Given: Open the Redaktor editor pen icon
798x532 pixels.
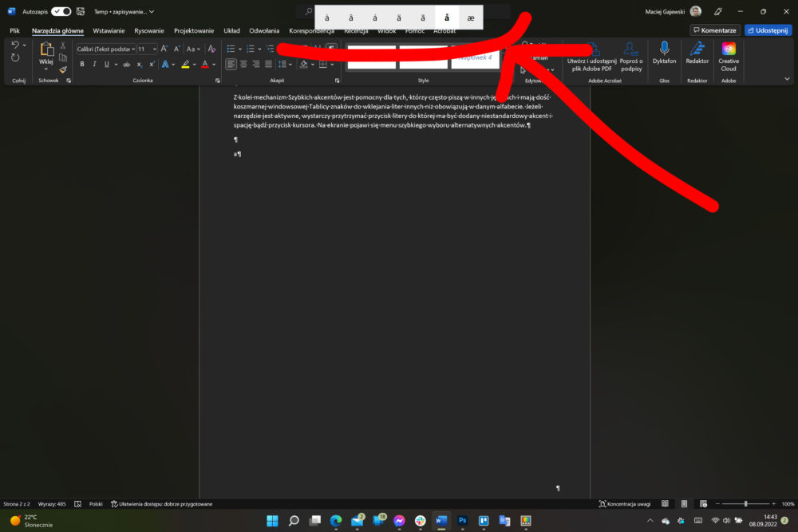Looking at the screenshot, I should pos(697,49).
